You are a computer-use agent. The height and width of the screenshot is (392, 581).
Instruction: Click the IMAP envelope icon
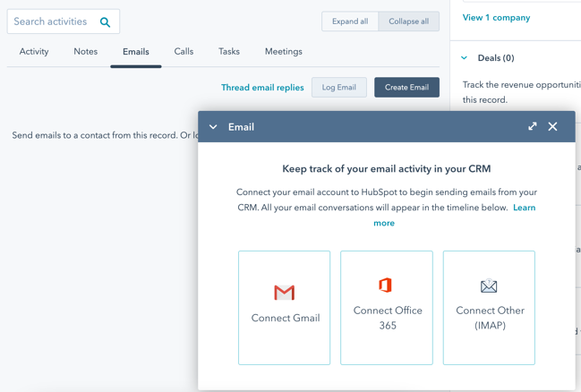click(489, 285)
